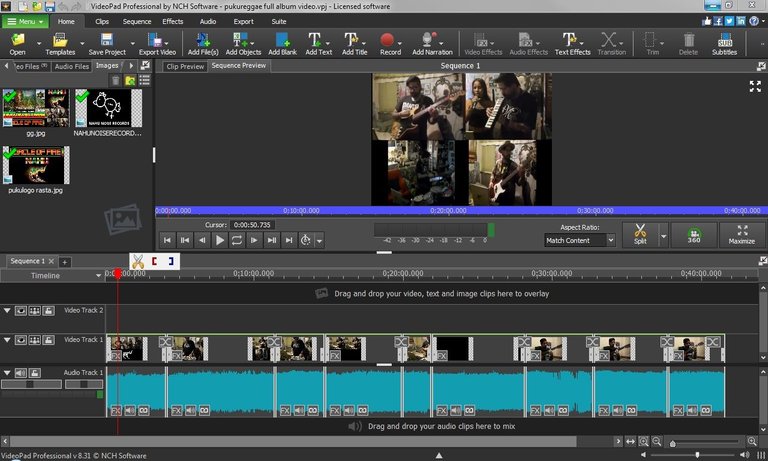768x461 pixels.
Task: Select the pukulogo rasta.jpg thumbnail
Action: click(x=36, y=165)
